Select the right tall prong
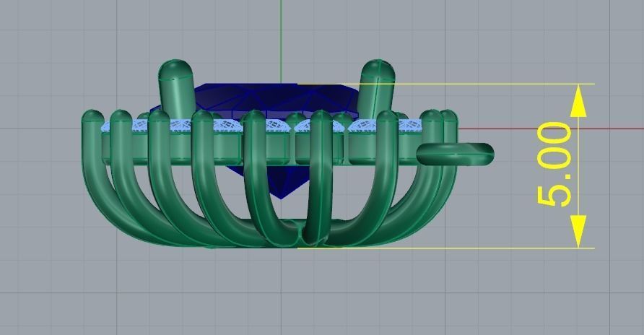The image size is (644, 335). tap(377, 89)
